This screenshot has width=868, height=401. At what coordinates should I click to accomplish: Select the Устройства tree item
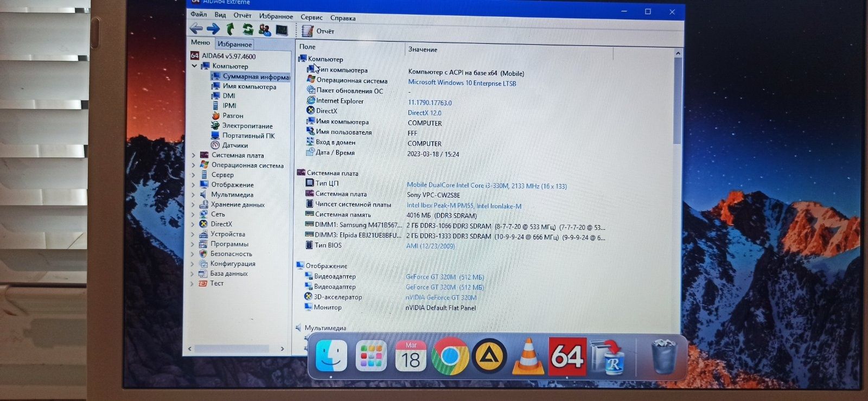coord(222,234)
